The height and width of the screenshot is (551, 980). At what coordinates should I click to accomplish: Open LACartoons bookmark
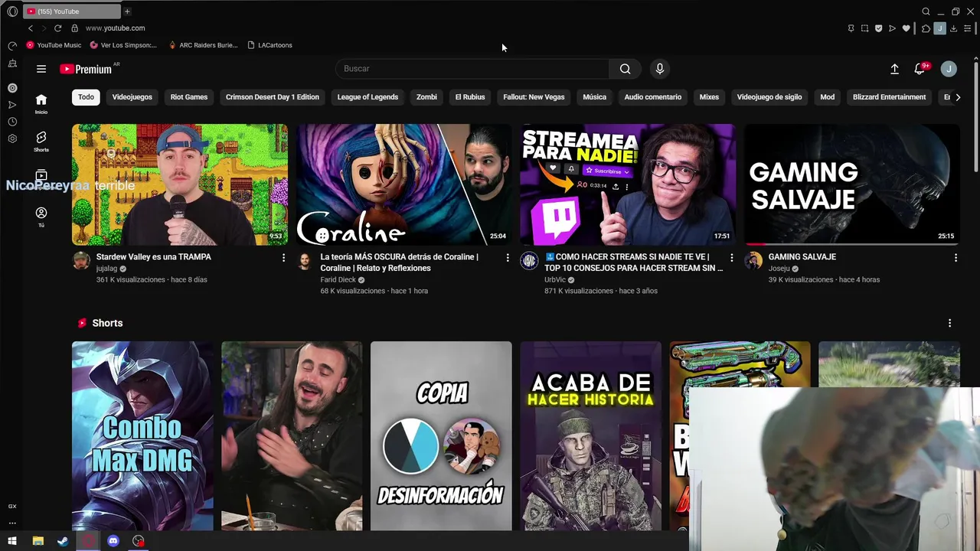click(269, 45)
